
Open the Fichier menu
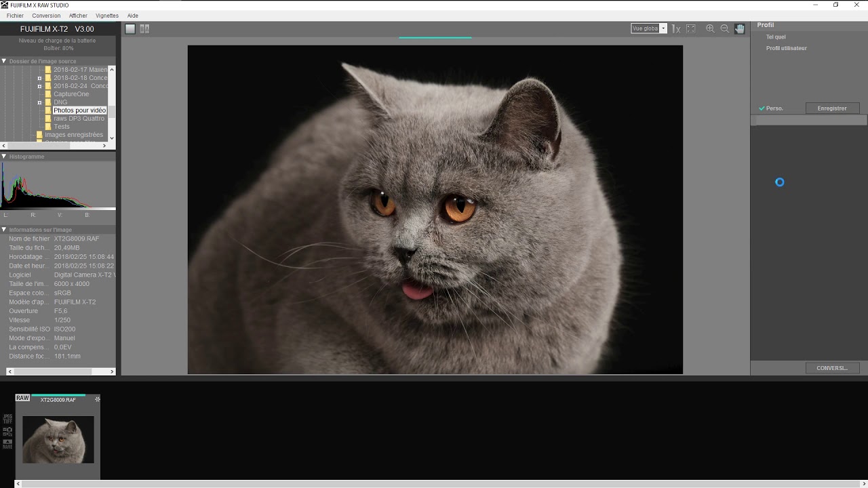tap(15, 16)
